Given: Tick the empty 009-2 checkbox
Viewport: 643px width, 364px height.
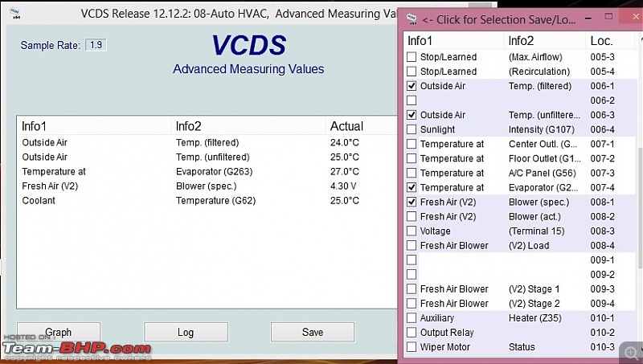Looking at the screenshot, I should 412,275.
